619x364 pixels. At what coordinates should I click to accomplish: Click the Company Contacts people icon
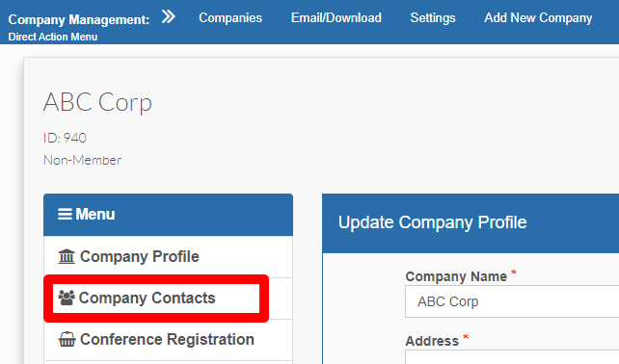pyautogui.click(x=67, y=298)
